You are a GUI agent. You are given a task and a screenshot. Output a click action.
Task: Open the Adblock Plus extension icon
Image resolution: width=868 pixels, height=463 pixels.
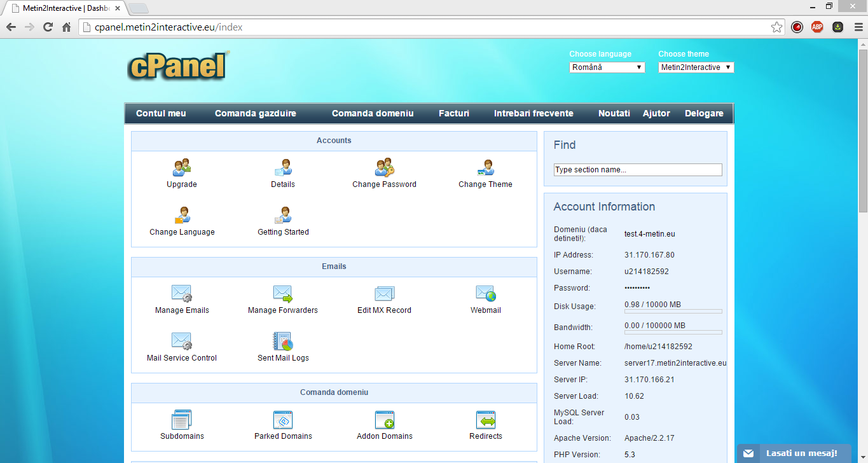point(817,27)
